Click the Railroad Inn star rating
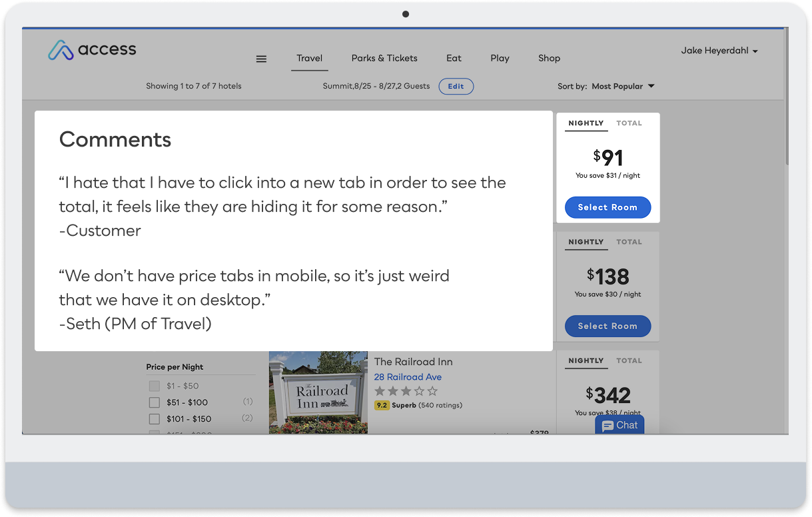 pyautogui.click(x=406, y=391)
